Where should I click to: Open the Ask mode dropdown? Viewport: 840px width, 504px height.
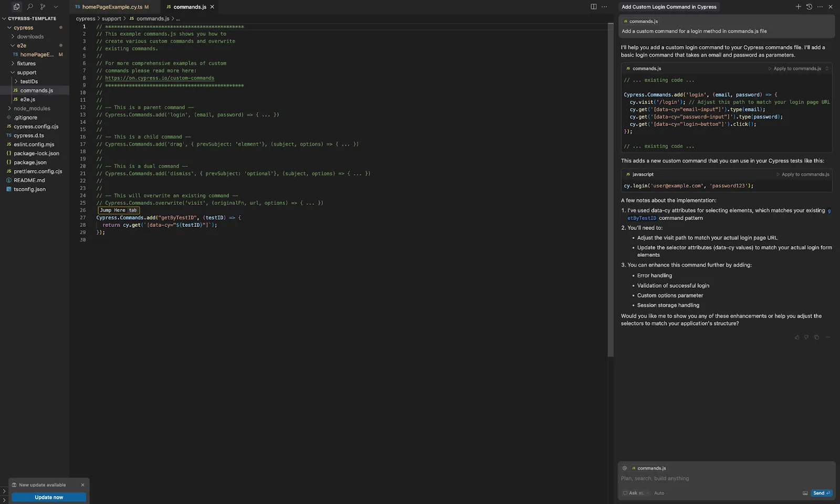(636, 493)
